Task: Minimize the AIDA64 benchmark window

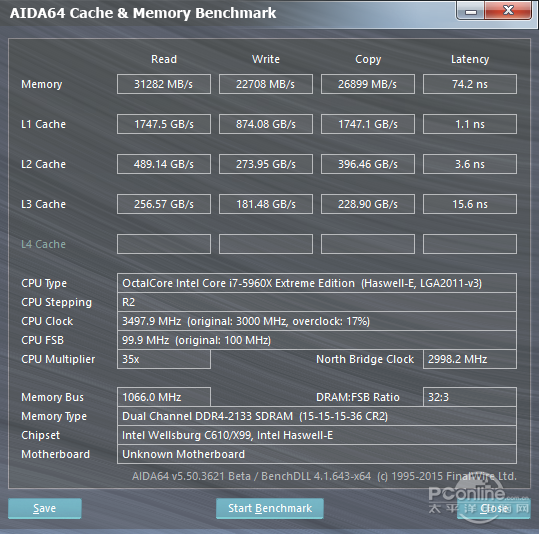Action: [471, 11]
